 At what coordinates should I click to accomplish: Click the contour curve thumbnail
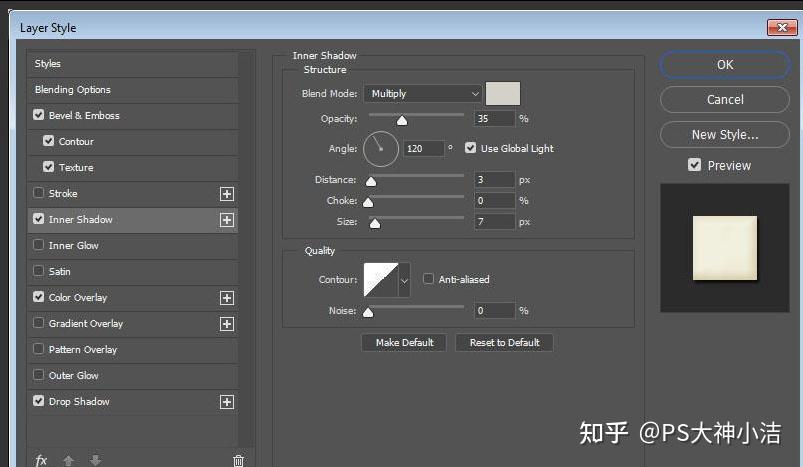(x=381, y=280)
